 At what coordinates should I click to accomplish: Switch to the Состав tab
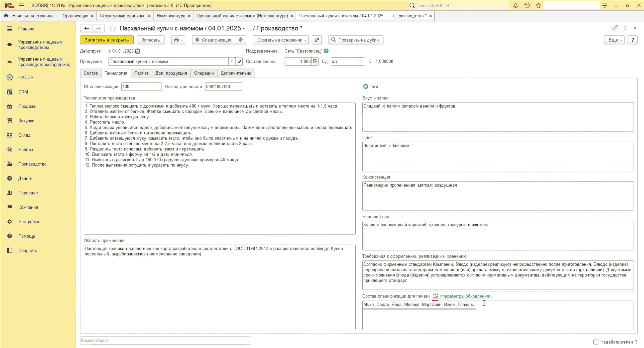point(91,73)
